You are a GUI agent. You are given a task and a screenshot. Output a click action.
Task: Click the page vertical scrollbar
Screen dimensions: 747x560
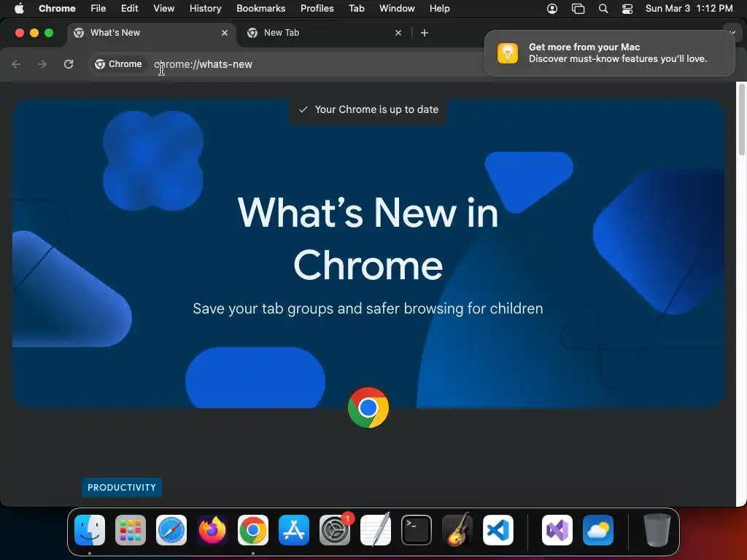(741, 119)
